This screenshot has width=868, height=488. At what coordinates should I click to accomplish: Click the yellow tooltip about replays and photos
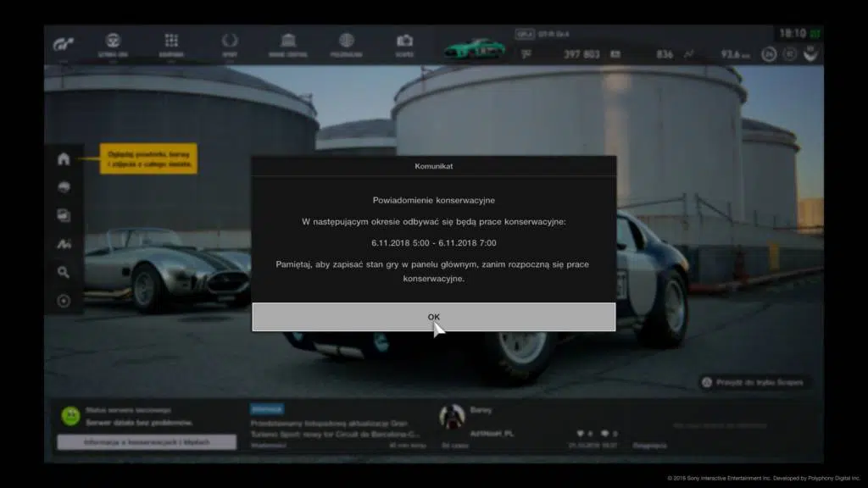pos(148,158)
